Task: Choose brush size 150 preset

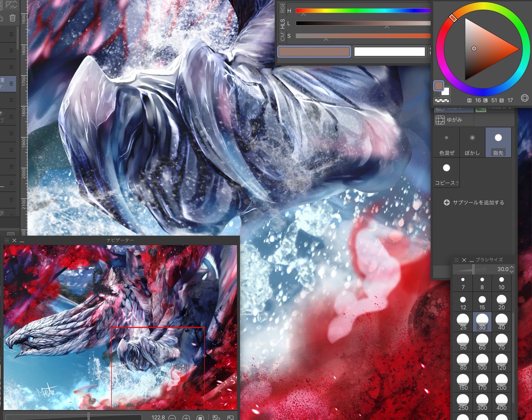Action: click(x=463, y=382)
